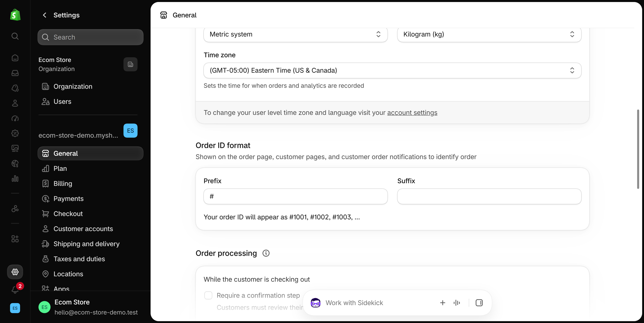
Task: Click the Order processing info icon
Action: coord(266,253)
